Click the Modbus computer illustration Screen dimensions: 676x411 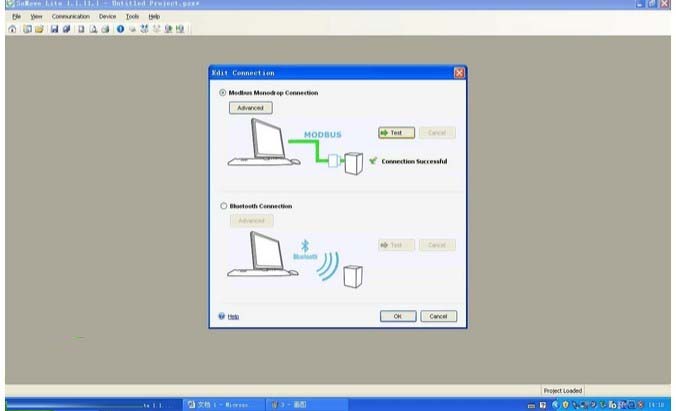pos(264,142)
